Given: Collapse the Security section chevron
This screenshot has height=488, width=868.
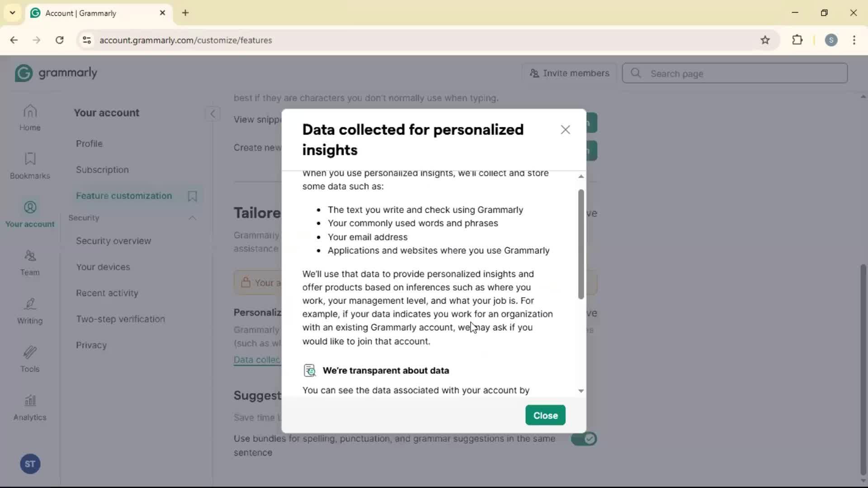Looking at the screenshot, I should (x=192, y=218).
